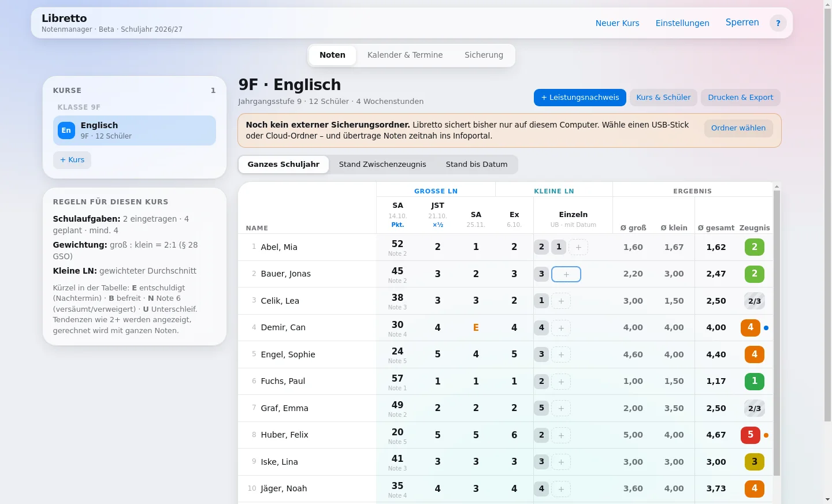
Task: Add a small grade for Jäger, Noah
Action: (561, 489)
